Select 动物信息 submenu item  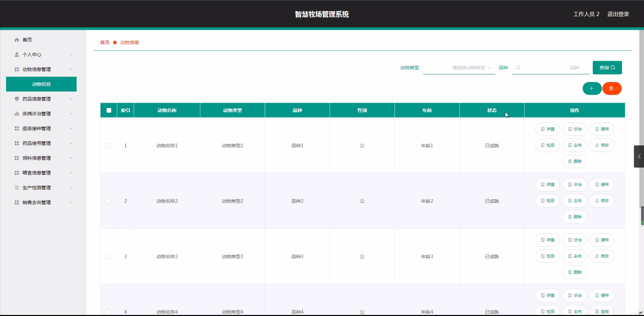click(x=41, y=84)
